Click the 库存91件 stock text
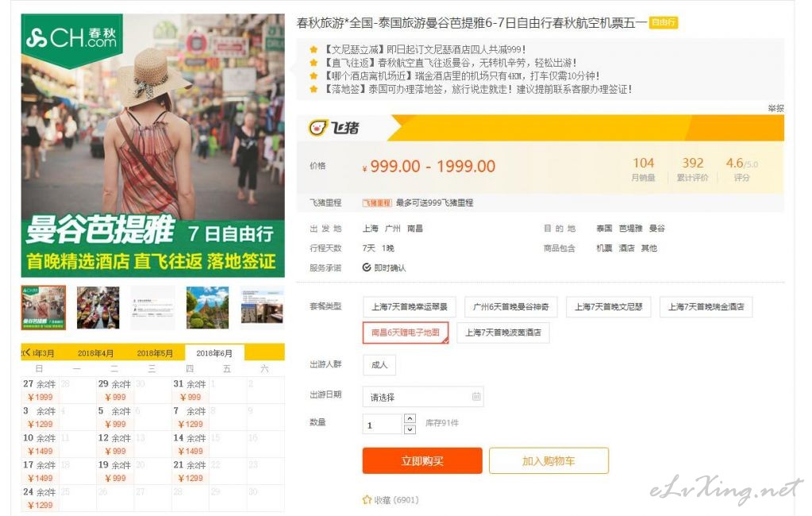Viewport: 812px width, 516px height. (x=442, y=423)
